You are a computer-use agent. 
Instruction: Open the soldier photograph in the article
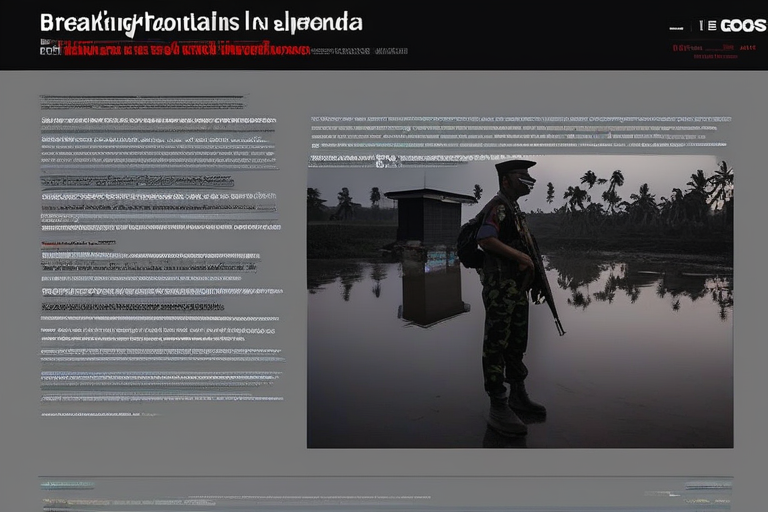pyautogui.click(x=520, y=302)
